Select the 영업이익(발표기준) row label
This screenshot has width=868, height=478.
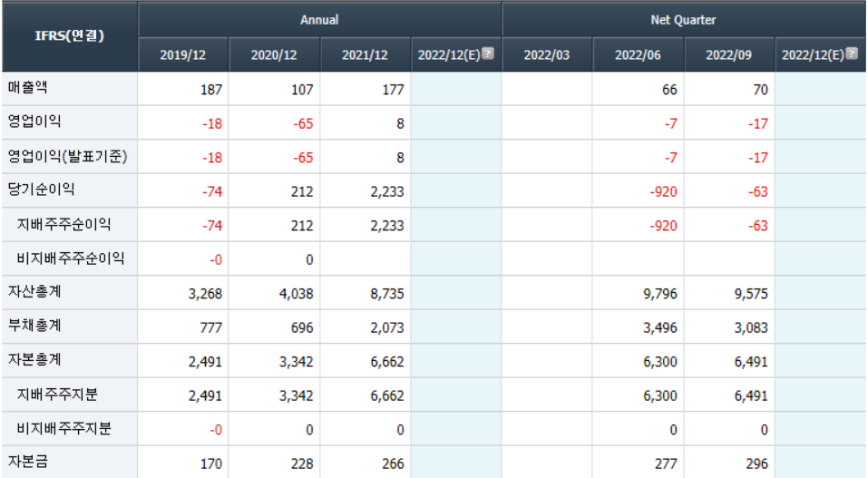(67, 156)
